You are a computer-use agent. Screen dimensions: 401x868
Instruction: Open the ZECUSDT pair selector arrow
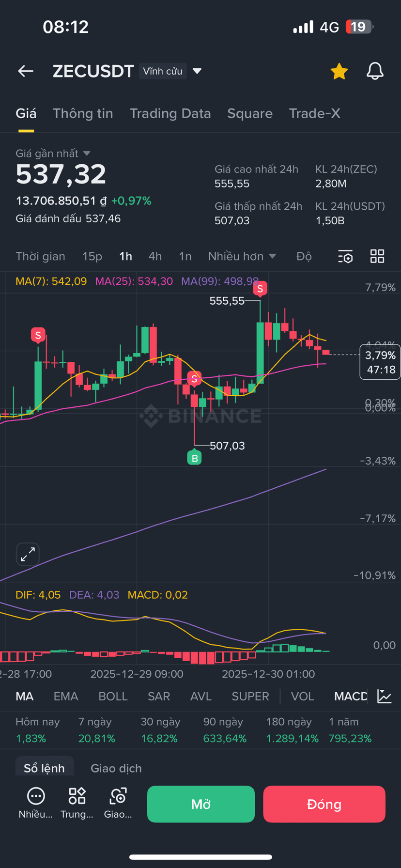pyautogui.click(x=197, y=71)
